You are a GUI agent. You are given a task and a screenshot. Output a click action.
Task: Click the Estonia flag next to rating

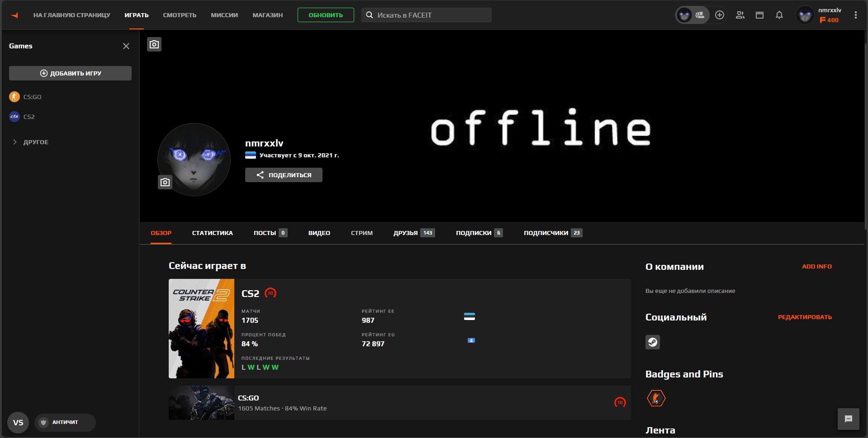(470, 316)
